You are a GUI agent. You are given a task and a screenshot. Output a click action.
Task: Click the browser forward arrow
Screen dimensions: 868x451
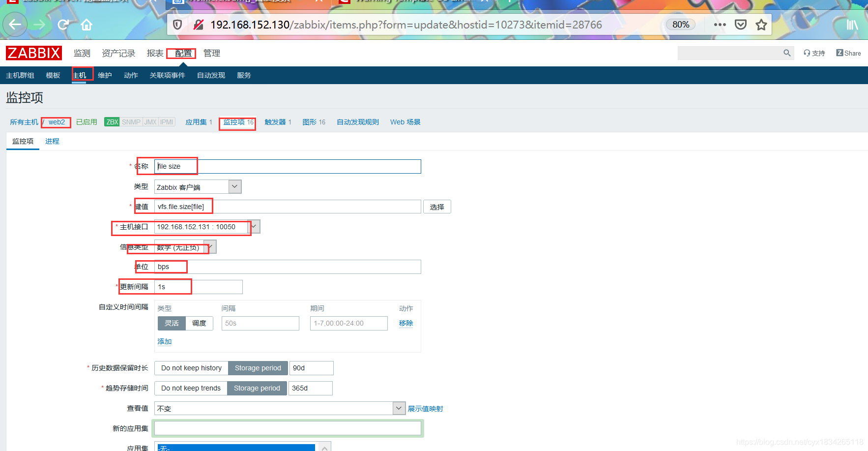pyautogui.click(x=39, y=25)
